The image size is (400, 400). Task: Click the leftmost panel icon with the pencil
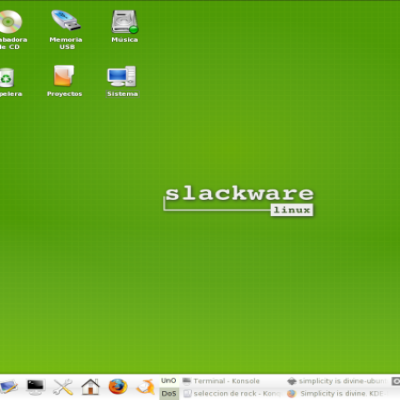click(8, 387)
